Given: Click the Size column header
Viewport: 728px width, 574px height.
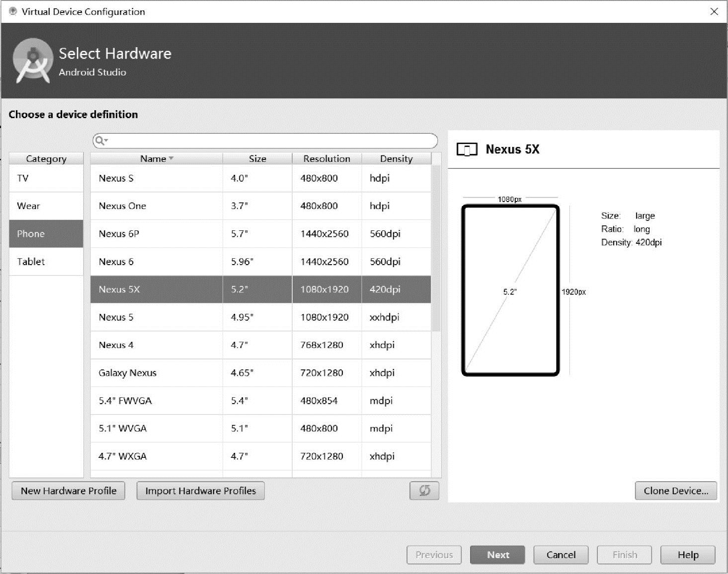Looking at the screenshot, I should [257, 158].
